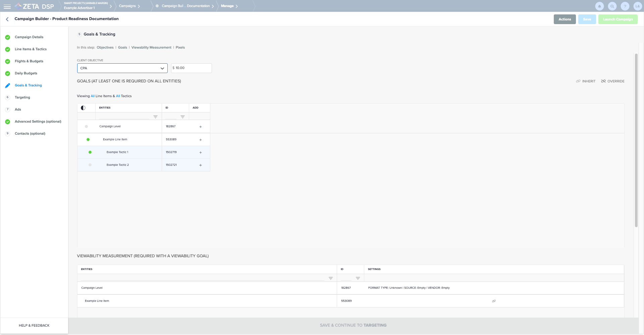Go to the Targeting step in sidebar
Image resolution: width=644 pixels, height=335 pixels.
click(22, 97)
